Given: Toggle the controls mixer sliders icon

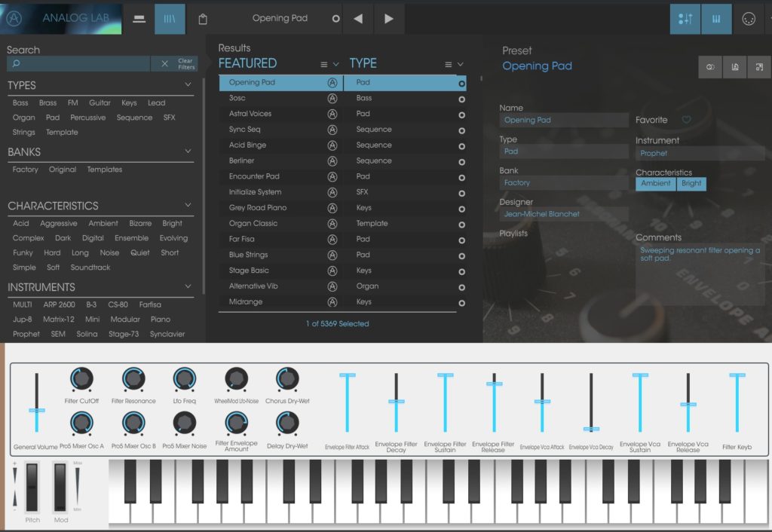Looking at the screenshot, I should (685, 19).
